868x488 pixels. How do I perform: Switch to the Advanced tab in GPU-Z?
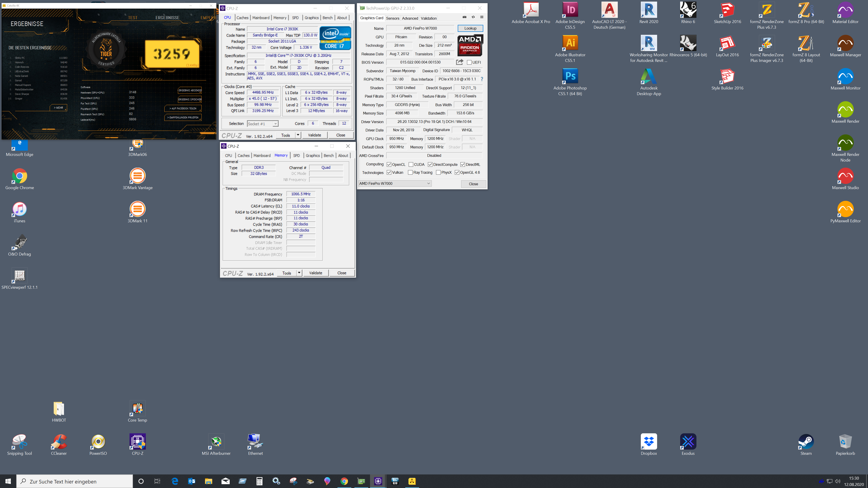pyautogui.click(x=410, y=18)
